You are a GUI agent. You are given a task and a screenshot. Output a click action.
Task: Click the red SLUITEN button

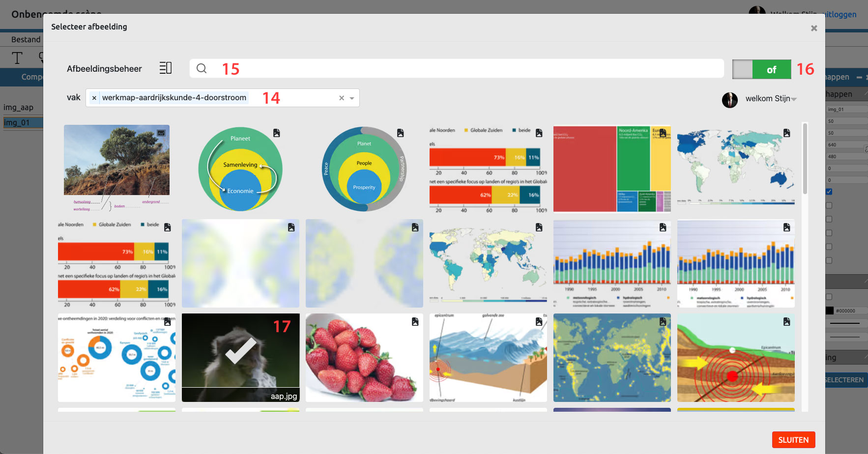(793, 440)
